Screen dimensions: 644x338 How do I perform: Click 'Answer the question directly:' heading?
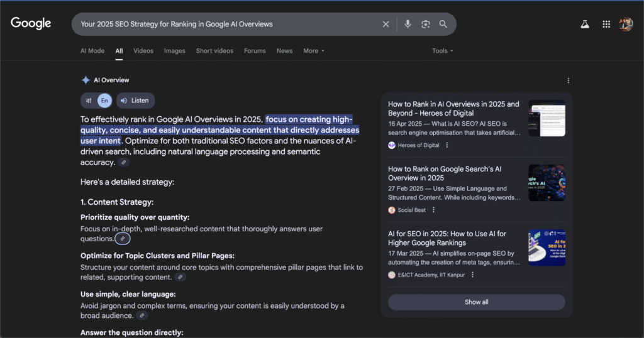tap(132, 333)
